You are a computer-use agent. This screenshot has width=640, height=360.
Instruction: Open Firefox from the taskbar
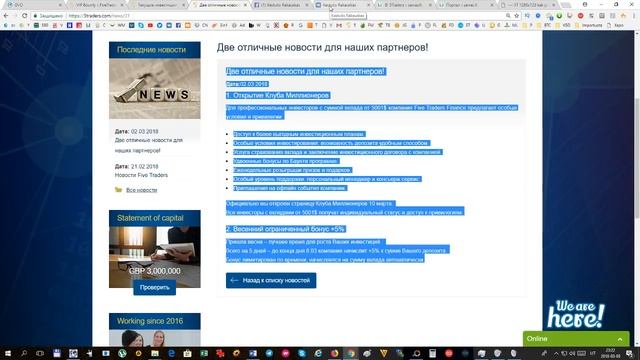pos(335,353)
